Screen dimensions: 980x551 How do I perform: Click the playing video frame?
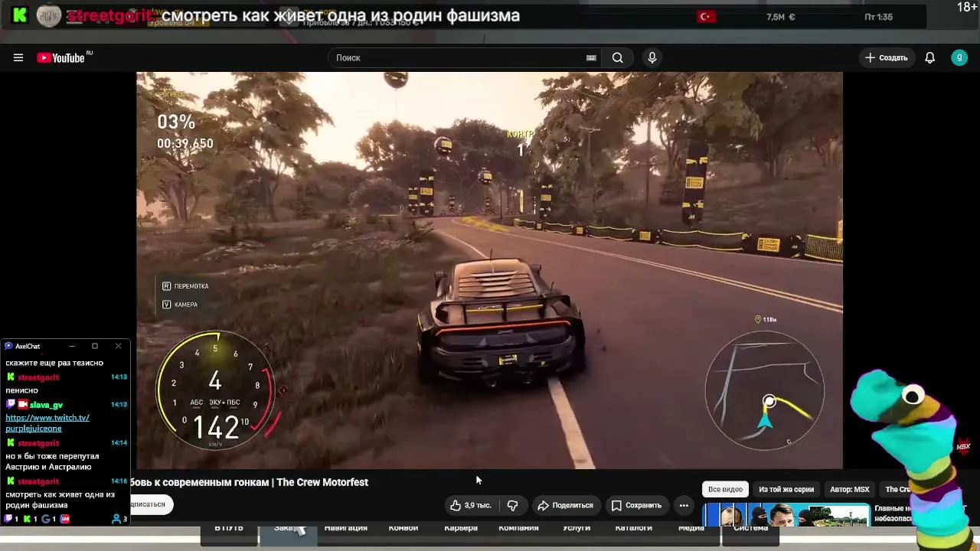point(489,270)
